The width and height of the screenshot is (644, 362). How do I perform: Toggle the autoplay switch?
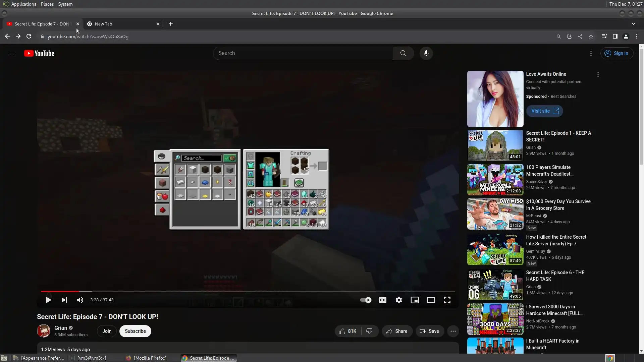tap(366, 300)
